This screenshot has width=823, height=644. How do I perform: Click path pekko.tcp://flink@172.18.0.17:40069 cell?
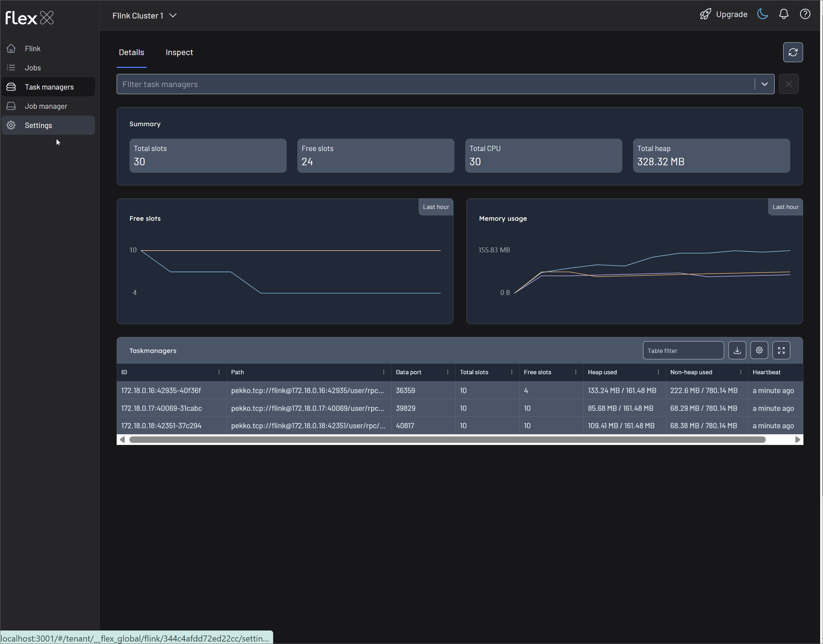[309, 408]
